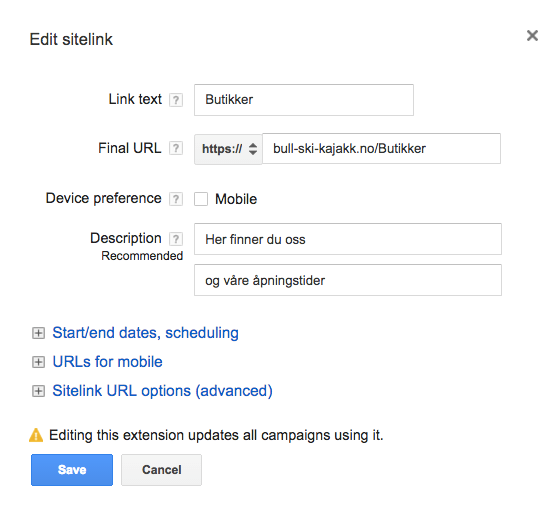This screenshot has height=512, width=560.
Task: Focus the Final URL input field
Action: point(381,149)
